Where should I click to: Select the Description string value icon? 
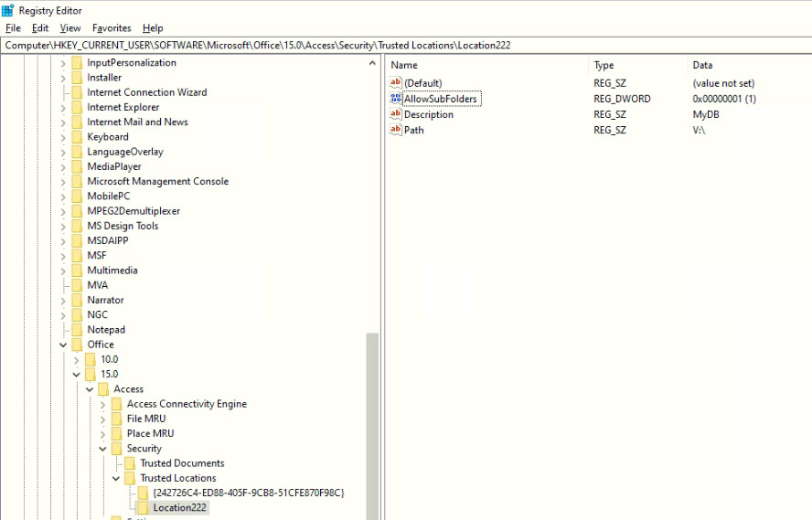(396, 114)
